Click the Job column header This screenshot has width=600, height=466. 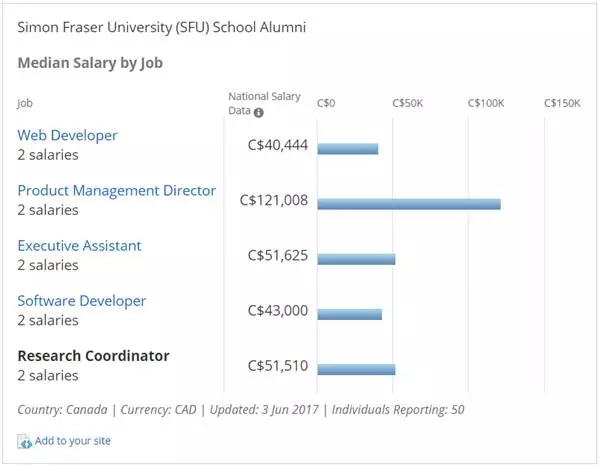24,103
